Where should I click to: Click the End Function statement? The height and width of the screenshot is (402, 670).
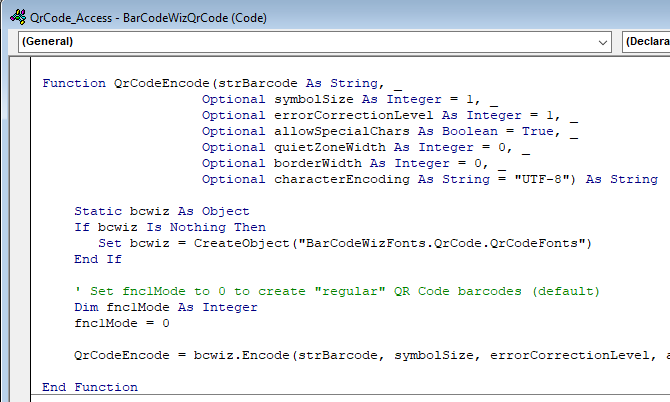pyautogui.click(x=90, y=387)
